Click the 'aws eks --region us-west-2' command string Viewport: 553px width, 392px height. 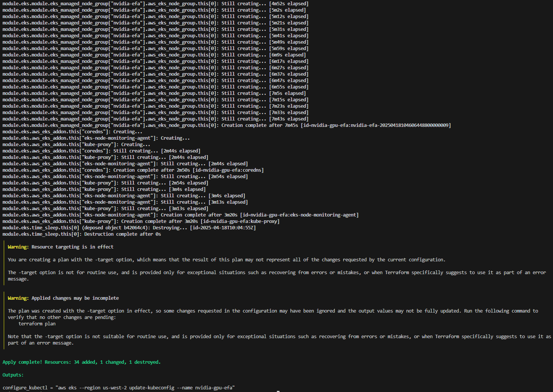[x=145, y=388]
